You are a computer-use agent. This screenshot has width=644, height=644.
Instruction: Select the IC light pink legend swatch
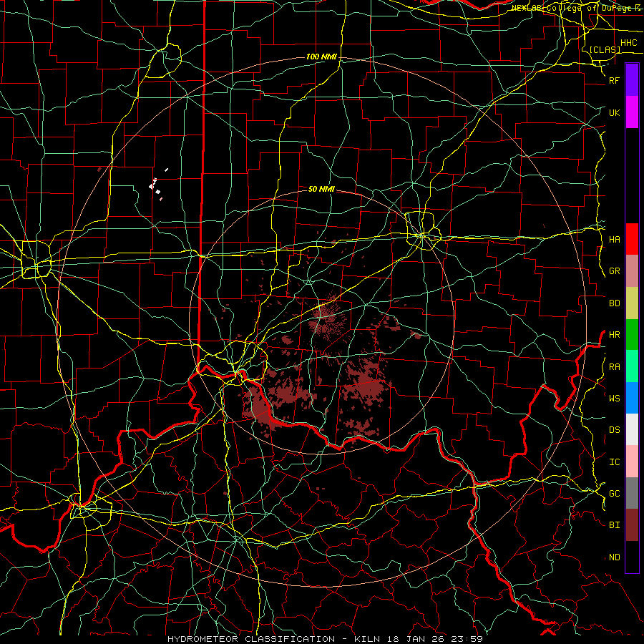tap(632, 462)
